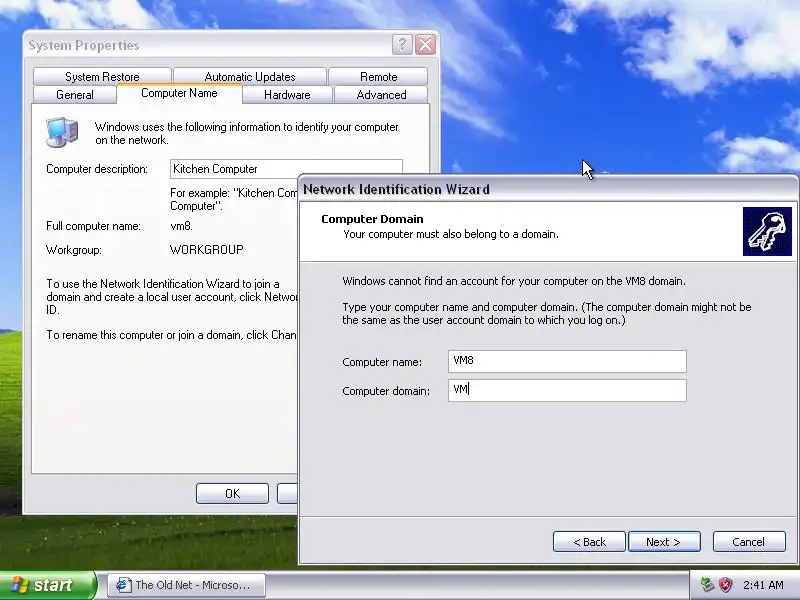
Task: Switch to The Old Net taskbar window
Action: 186,585
